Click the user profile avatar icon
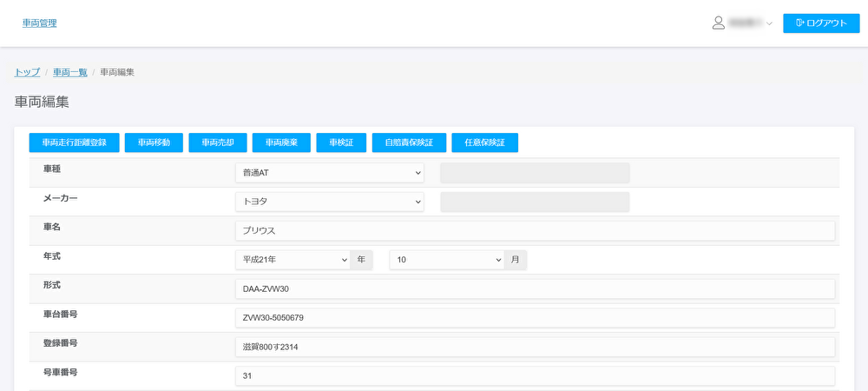The width and height of the screenshot is (868, 391). (718, 23)
